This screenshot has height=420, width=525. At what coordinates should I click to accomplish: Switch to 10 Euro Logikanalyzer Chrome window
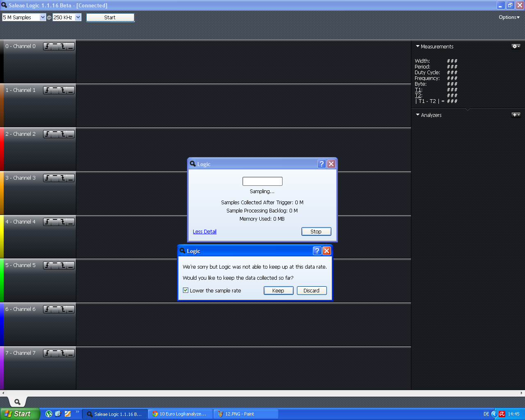click(x=180, y=414)
